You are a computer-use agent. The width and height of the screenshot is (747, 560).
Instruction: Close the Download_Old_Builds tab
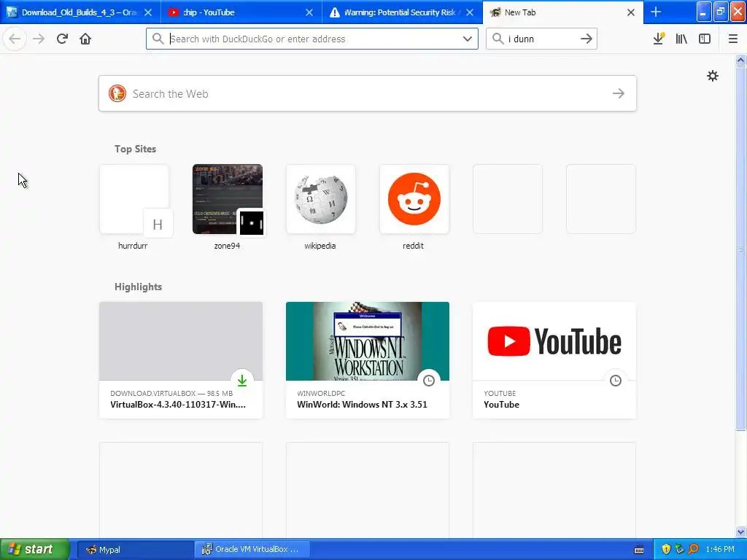click(148, 12)
